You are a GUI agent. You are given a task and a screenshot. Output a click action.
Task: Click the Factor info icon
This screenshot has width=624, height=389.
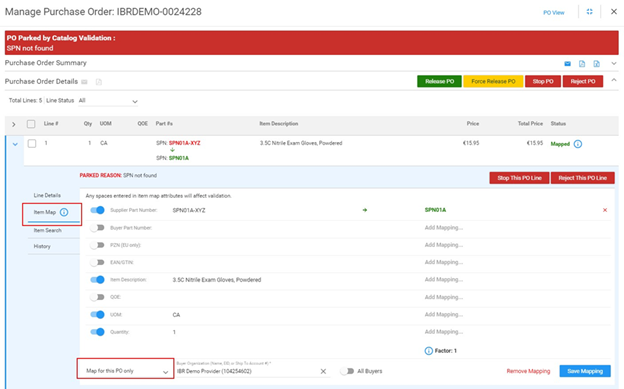(x=428, y=351)
